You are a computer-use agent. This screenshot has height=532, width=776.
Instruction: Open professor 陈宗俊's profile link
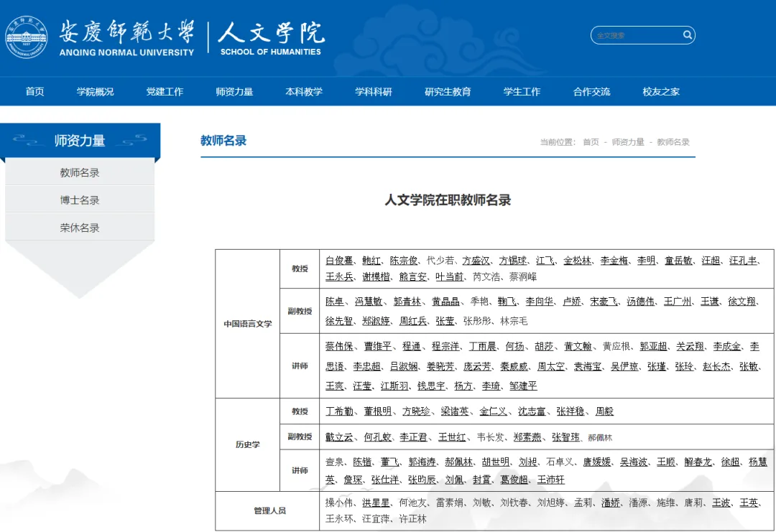(404, 261)
